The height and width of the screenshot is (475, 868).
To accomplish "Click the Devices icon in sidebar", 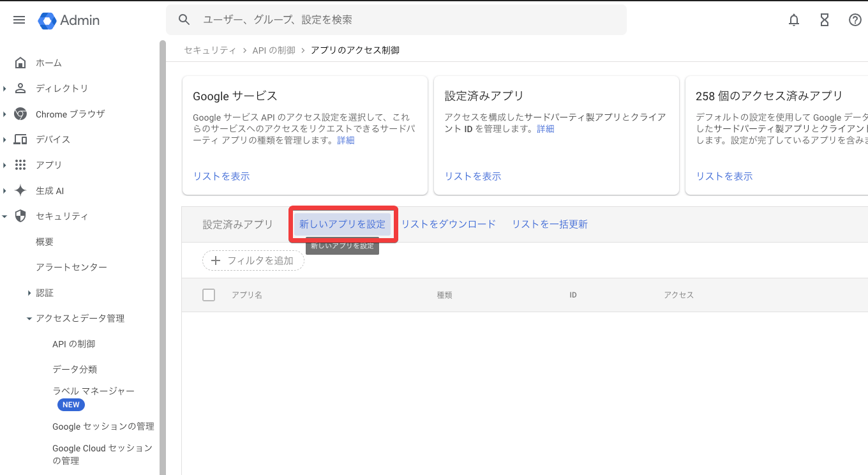I will click(x=20, y=139).
